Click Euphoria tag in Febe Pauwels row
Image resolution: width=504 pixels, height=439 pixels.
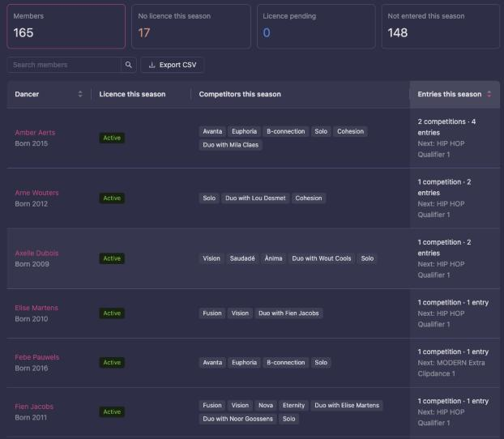coord(244,363)
